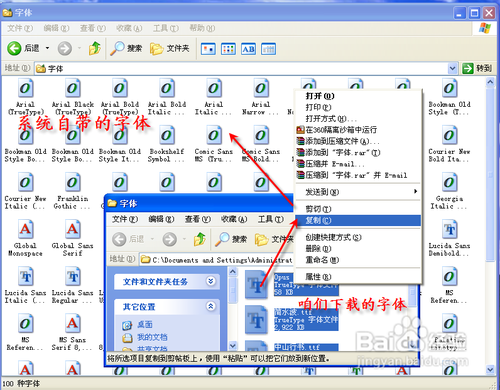Screen dimensions: 500x390
Task: Choose 打印(P) in the context menu
Action: tap(358, 107)
